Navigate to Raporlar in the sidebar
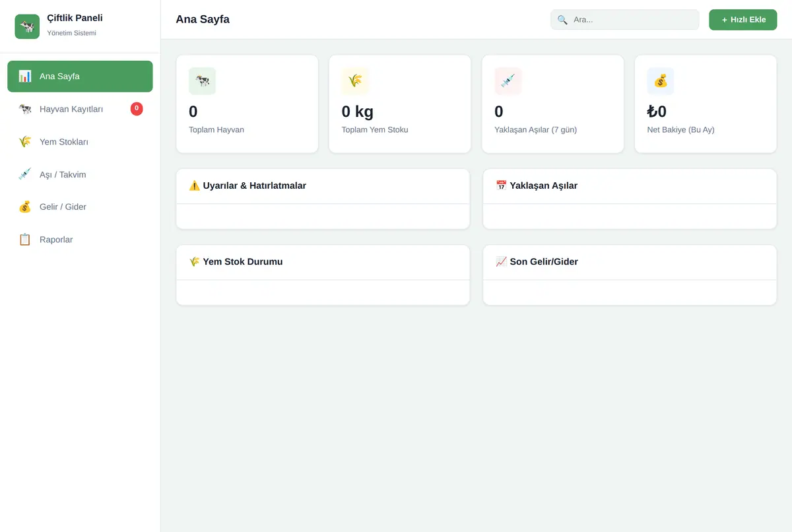Screen dimensions: 792x532 click(x=80, y=240)
